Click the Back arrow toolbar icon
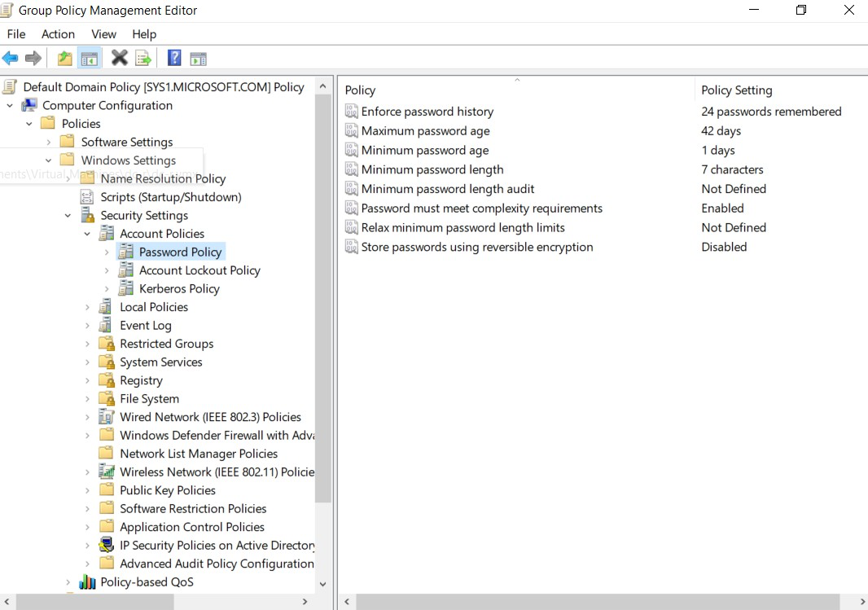The image size is (868, 610). click(10, 58)
